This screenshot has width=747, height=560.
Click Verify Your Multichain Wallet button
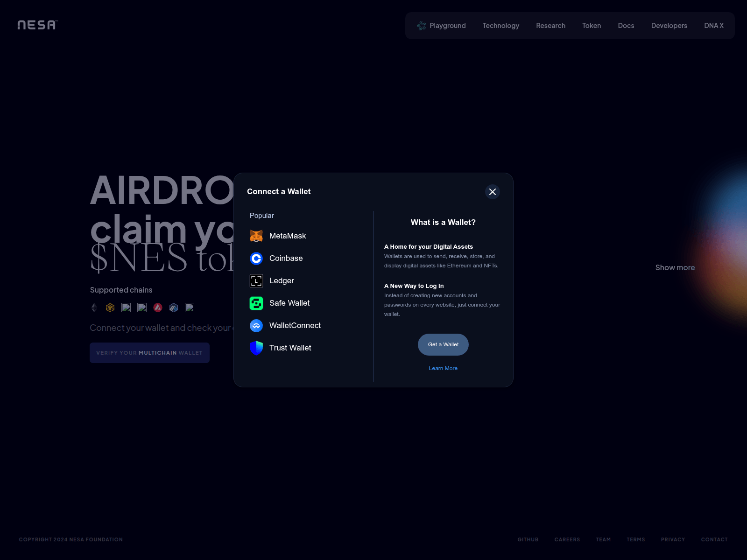pos(149,353)
